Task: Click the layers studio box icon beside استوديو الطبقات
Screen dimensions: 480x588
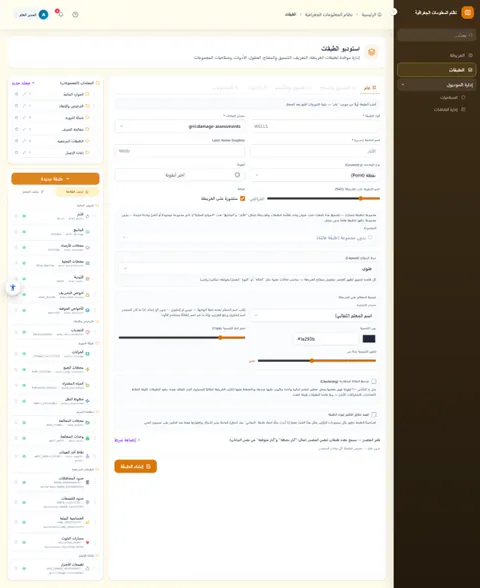Action: [371, 52]
